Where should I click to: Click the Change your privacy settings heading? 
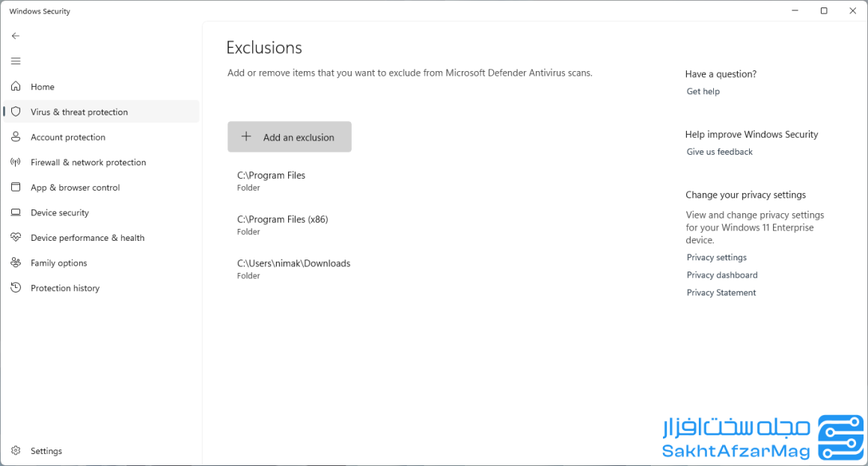pyautogui.click(x=746, y=194)
